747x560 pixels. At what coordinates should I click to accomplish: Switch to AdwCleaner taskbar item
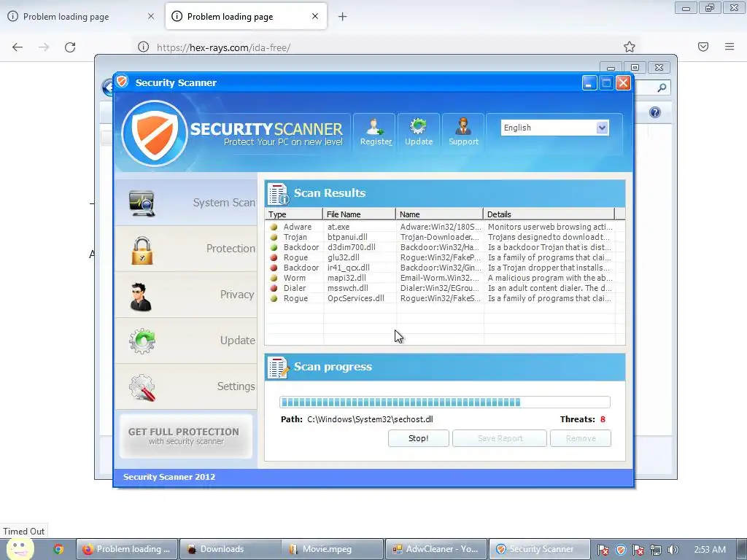436,549
